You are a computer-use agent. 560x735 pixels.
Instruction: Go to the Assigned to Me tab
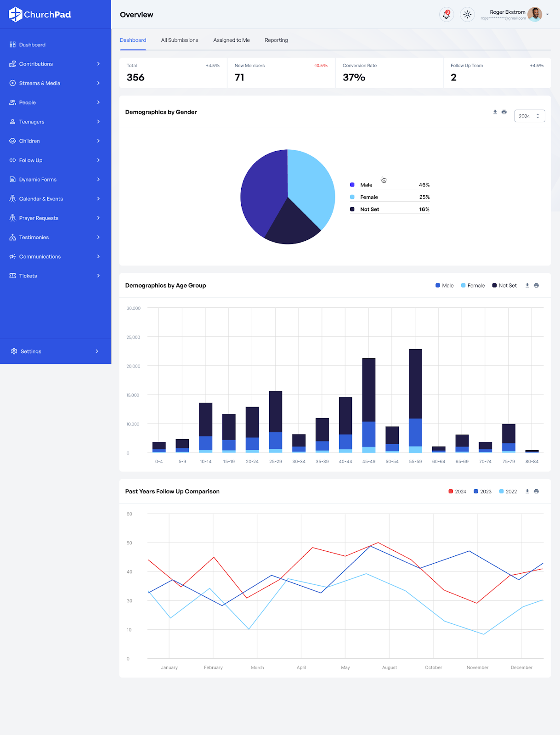pyautogui.click(x=232, y=40)
